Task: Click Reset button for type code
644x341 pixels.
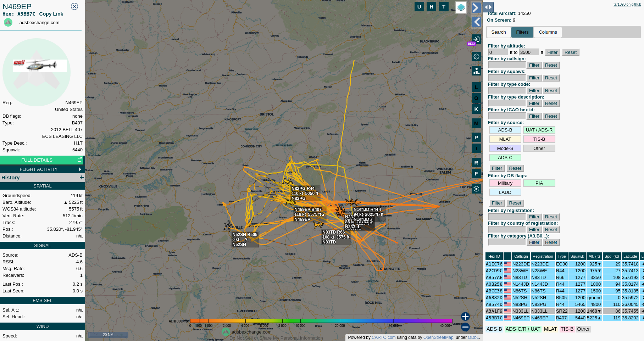Action: 551,91
